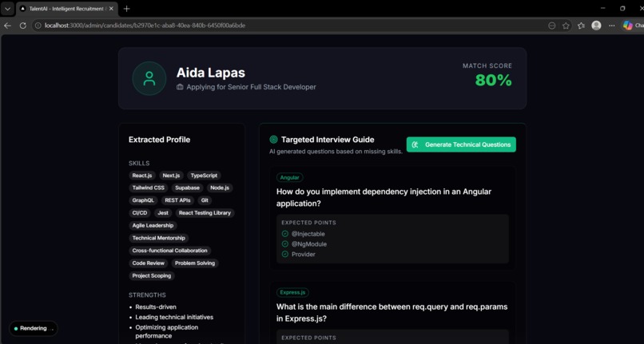Click the req.query versus req.params question
The image size is (644, 344).
point(392,313)
